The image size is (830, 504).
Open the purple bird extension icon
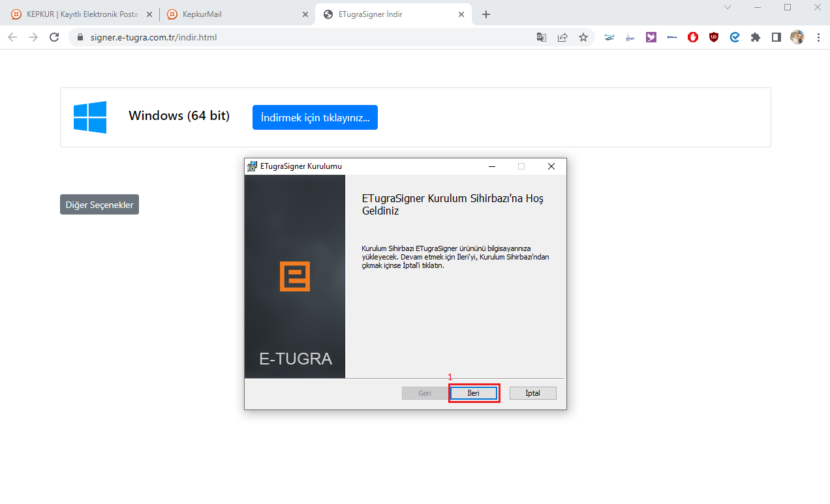click(x=651, y=37)
